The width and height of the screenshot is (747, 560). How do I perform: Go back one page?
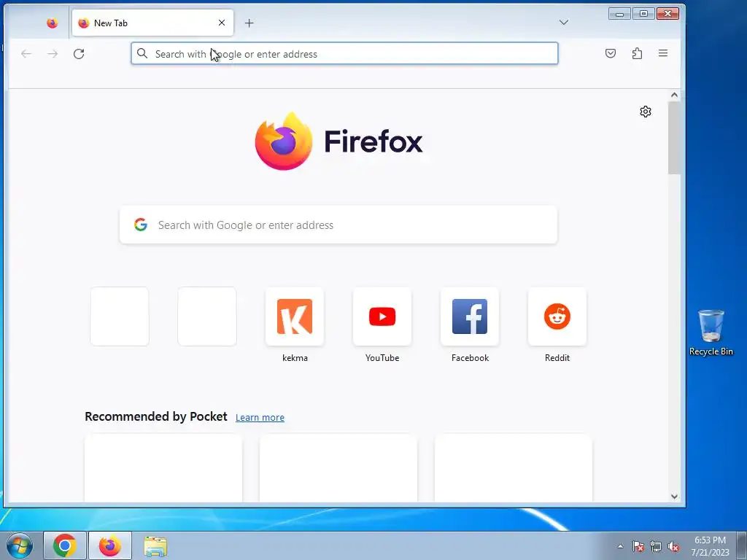pos(26,54)
